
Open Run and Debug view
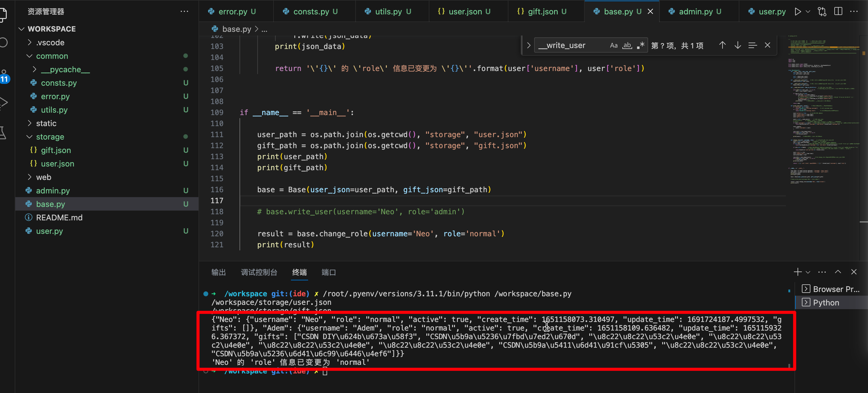coord(3,102)
